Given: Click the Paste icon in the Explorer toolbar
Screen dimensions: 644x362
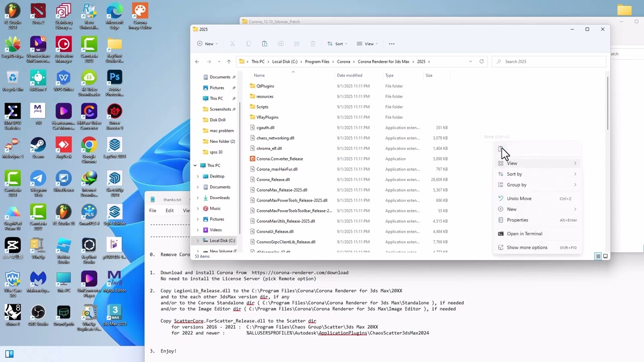Looking at the screenshot, I should (265, 44).
